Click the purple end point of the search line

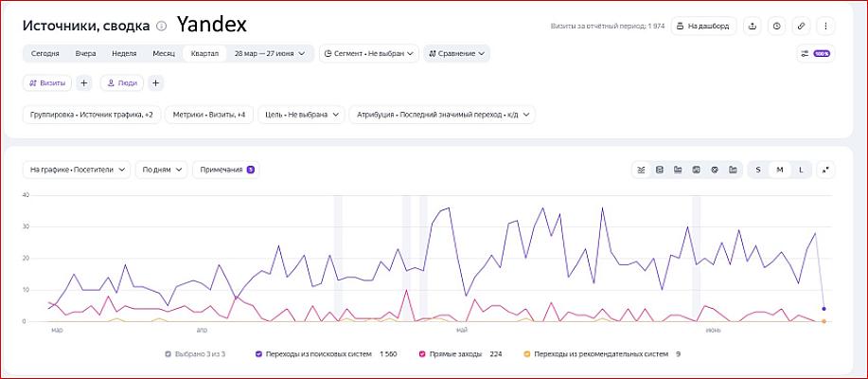tap(824, 309)
